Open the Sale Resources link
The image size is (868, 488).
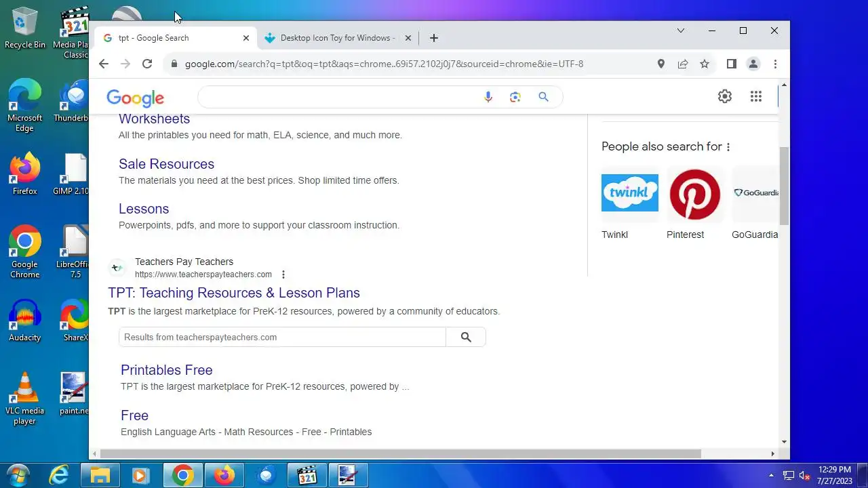coord(166,164)
